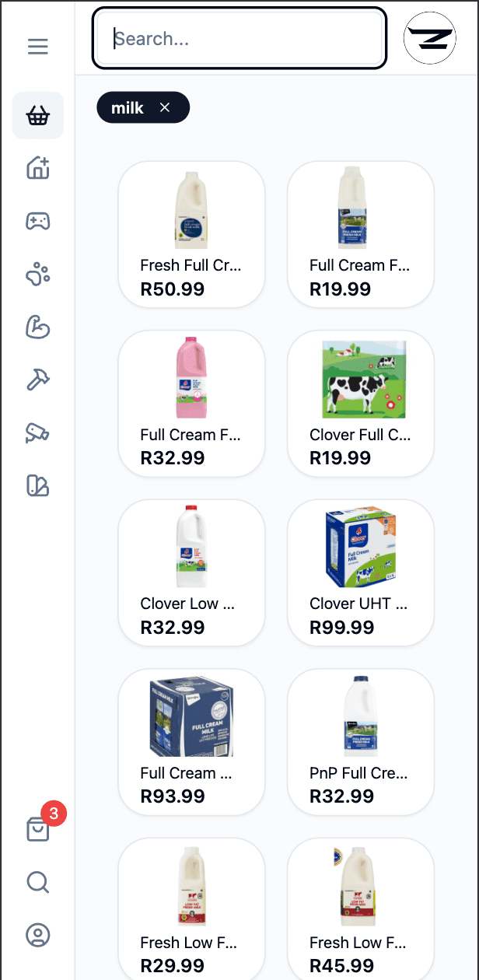Screen dimensions: 479x980
Task: Click the circular Z logo
Action: pyautogui.click(x=429, y=37)
